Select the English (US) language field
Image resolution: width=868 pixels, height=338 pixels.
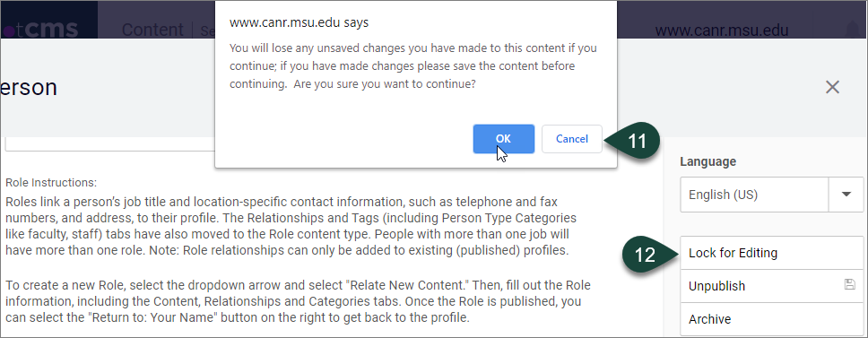click(754, 195)
